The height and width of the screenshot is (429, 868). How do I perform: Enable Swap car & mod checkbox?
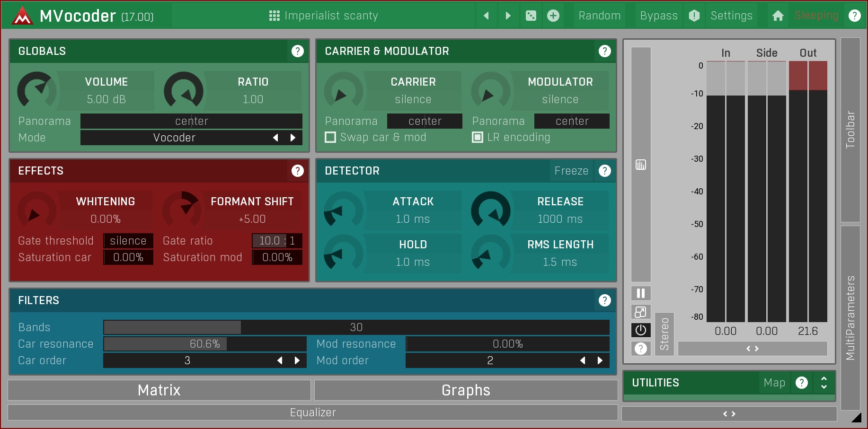click(x=330, y=137)
